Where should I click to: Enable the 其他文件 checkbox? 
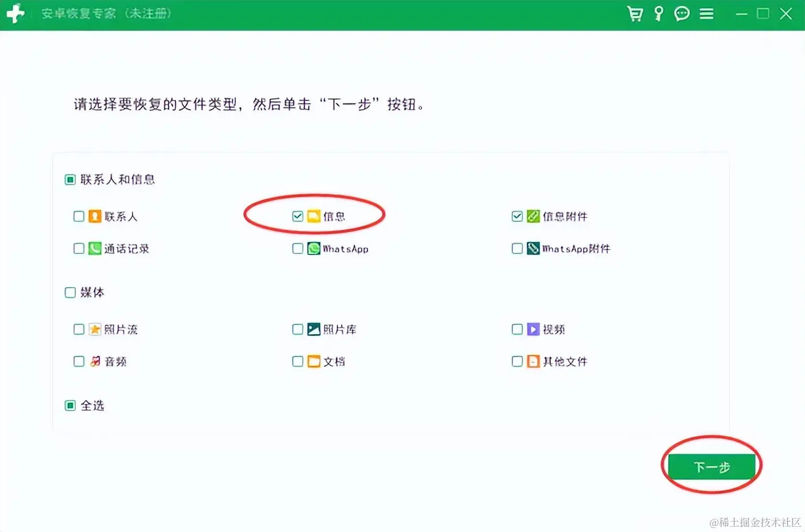point(517,361)
